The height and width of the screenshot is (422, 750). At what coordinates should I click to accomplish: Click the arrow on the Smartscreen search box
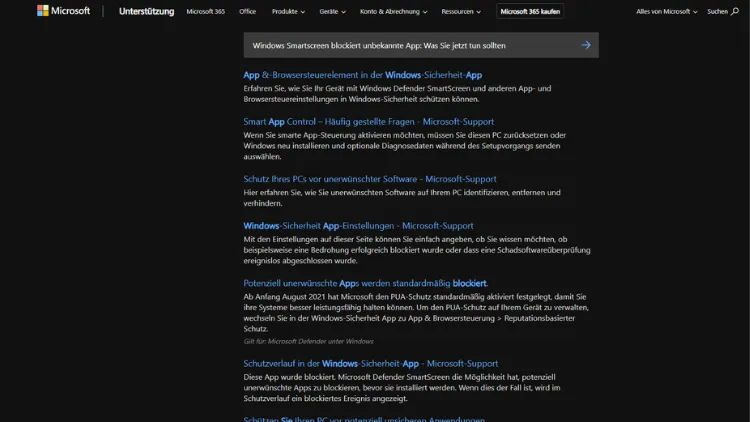point(586,45)
